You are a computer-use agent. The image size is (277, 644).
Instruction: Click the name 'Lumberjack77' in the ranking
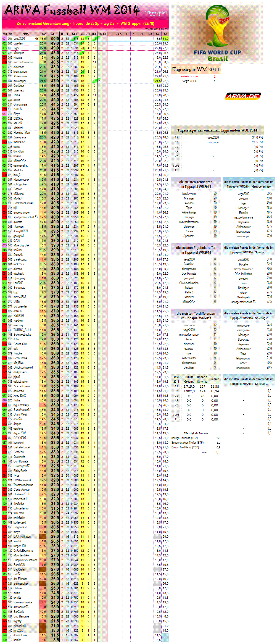tap(22, 466)
